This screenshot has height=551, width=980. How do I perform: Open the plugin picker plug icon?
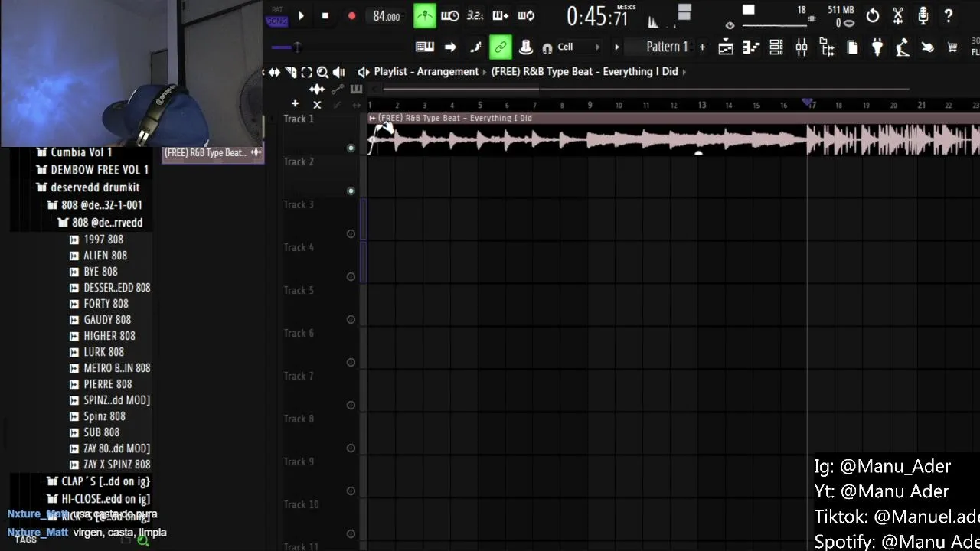[x=877, y=47]
